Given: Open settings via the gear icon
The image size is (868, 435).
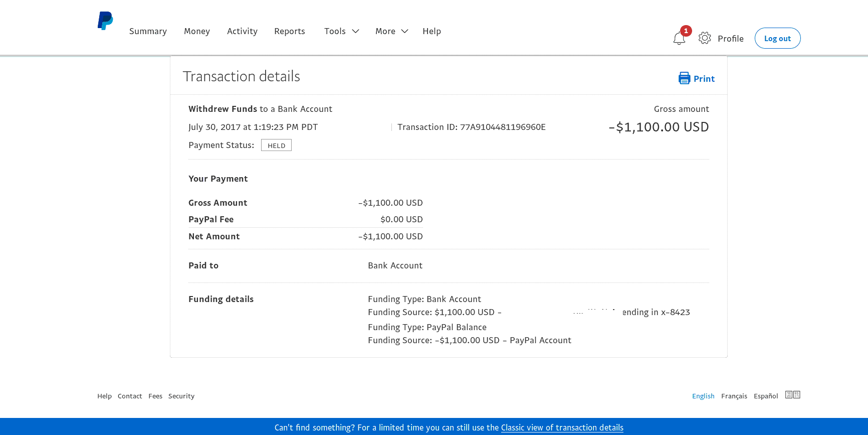Looking at the screenshot, I should 705,38.
